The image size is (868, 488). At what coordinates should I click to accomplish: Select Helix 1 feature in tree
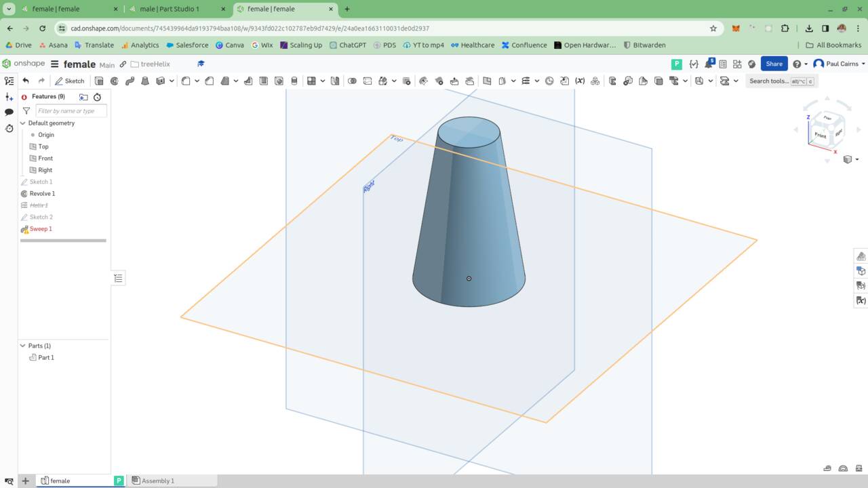(x=39, y=205)
